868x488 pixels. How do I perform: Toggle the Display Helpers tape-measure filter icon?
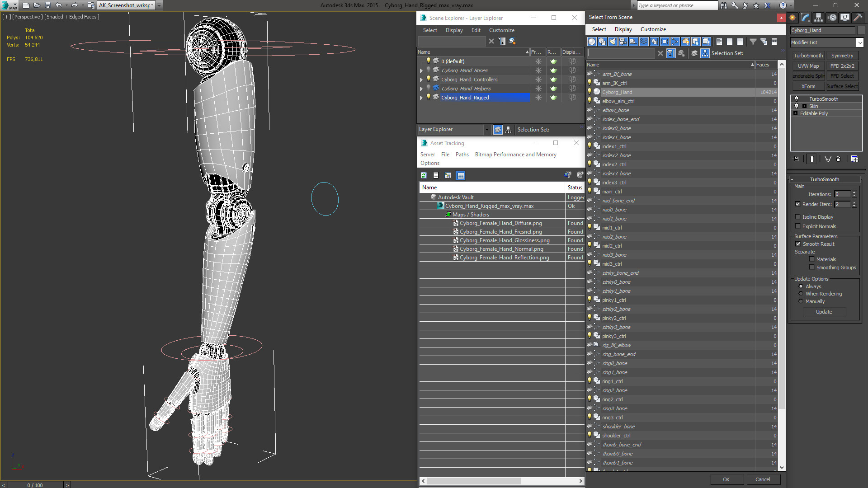point(633,42)
